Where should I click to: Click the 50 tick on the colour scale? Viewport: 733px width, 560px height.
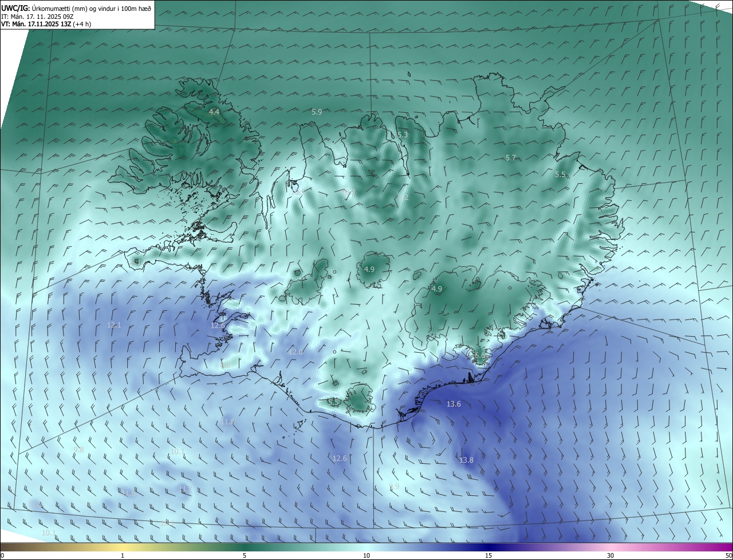(x=728, y=555)
